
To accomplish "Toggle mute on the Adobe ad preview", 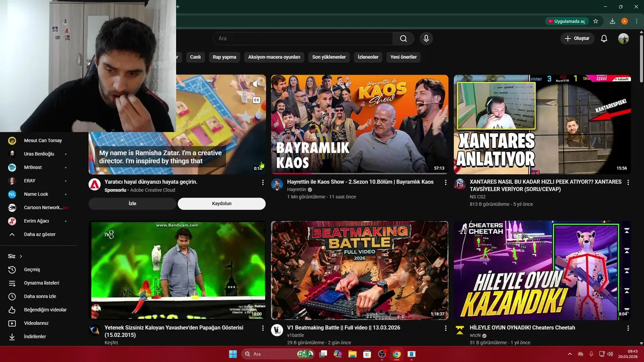I will pyautogui.click(x=257, y=84).
